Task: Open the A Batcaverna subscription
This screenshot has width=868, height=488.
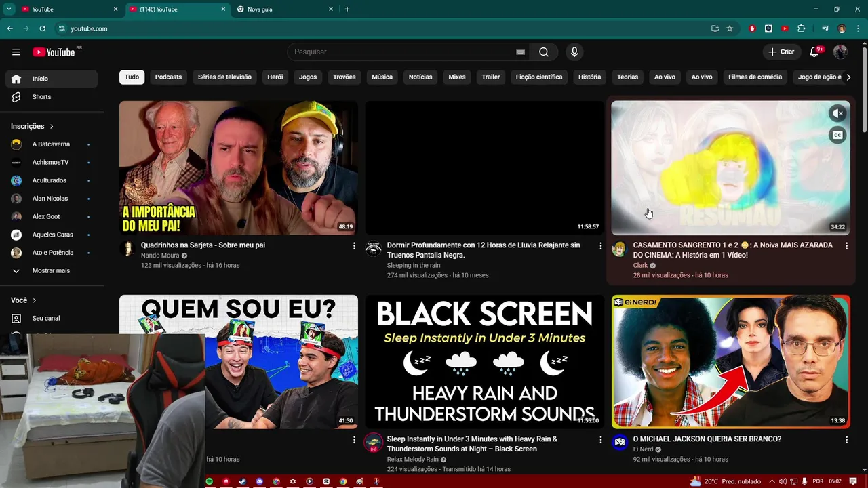Action: 52,144
